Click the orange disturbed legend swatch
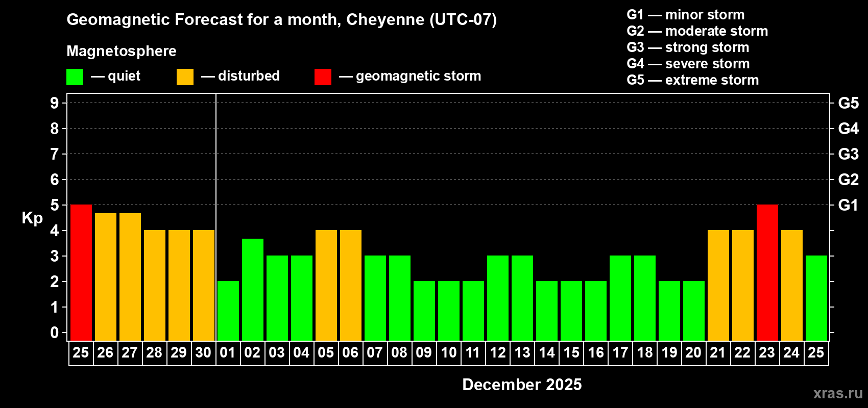 [185, 77]
